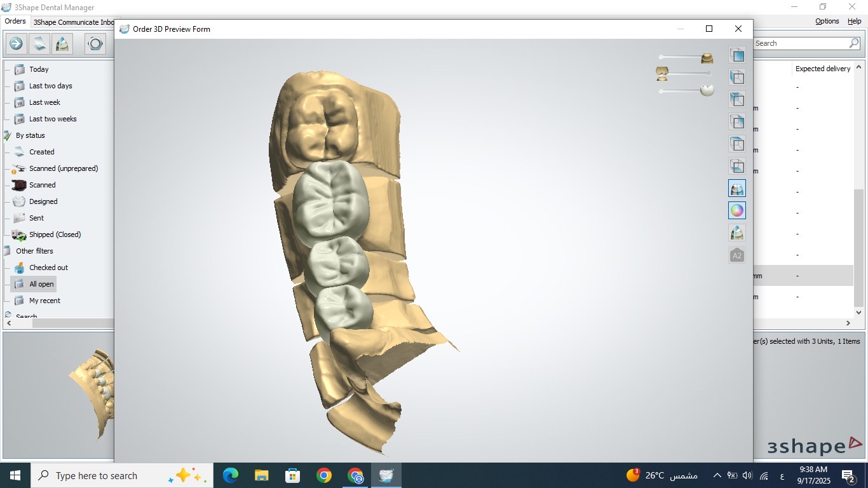Open the Shipped (Closed) filter
The height and width of the screenshot is (488, 868).
point(55,234)
